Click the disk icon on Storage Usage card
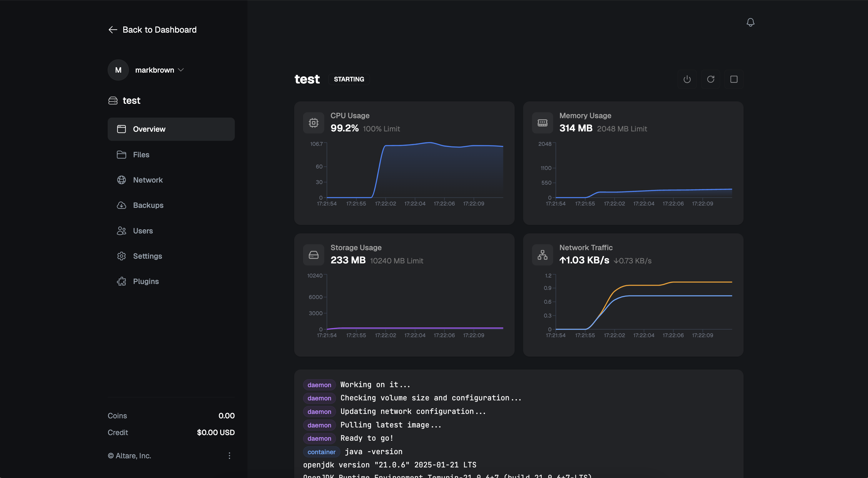 313,255
